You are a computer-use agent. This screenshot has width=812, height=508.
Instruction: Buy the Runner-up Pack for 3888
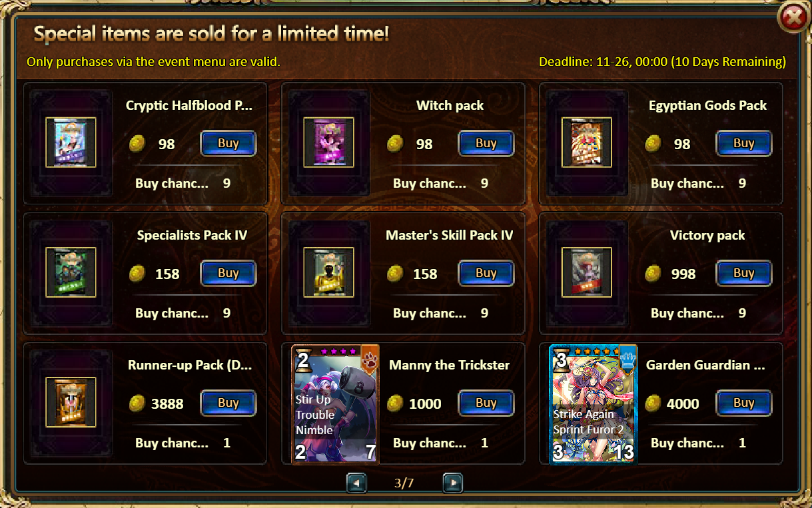pos(228,403)
